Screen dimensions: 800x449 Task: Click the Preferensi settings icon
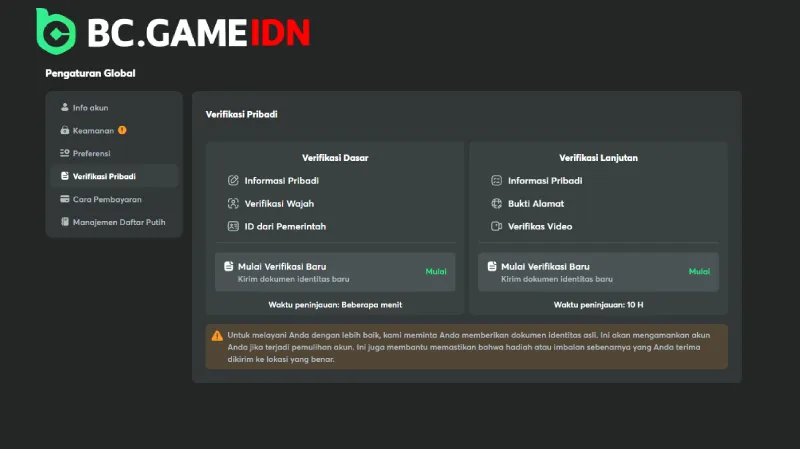tap(65, 153)
